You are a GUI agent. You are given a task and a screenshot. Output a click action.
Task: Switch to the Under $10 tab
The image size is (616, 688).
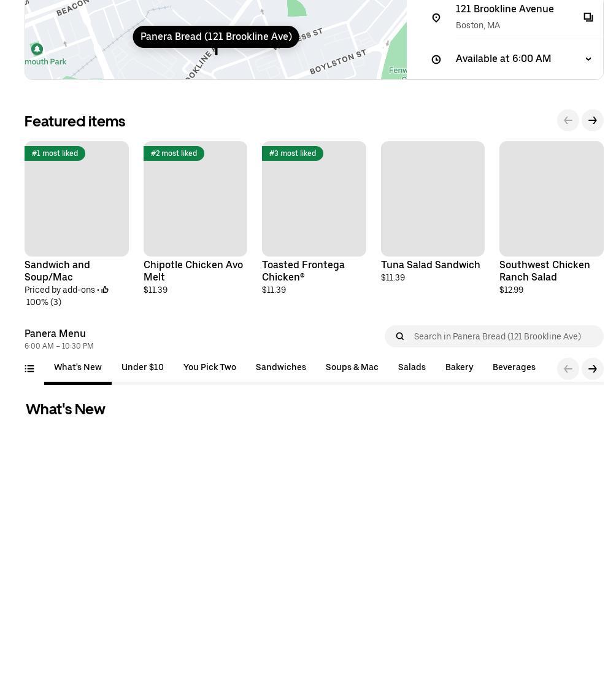pos(142,367)
